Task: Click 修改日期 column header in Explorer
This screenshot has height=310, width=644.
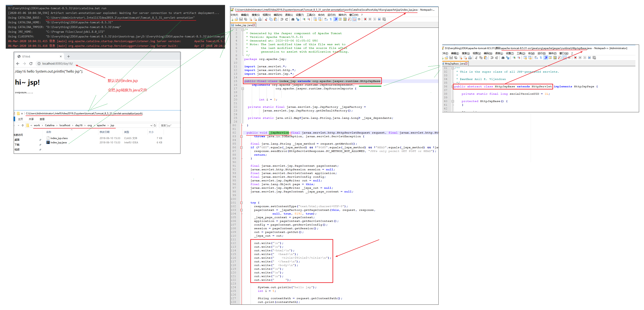Action: point(105,132)
